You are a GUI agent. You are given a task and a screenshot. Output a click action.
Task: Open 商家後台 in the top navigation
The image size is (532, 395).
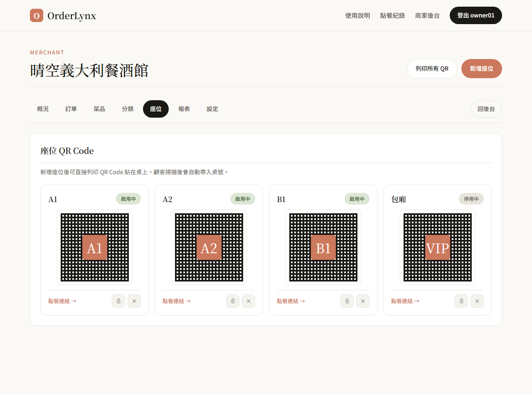[x=427, y=15]
